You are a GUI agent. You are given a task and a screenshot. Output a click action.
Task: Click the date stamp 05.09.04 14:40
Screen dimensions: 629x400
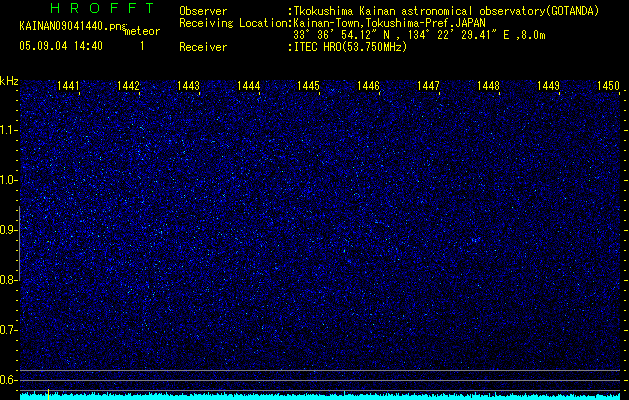61,46
